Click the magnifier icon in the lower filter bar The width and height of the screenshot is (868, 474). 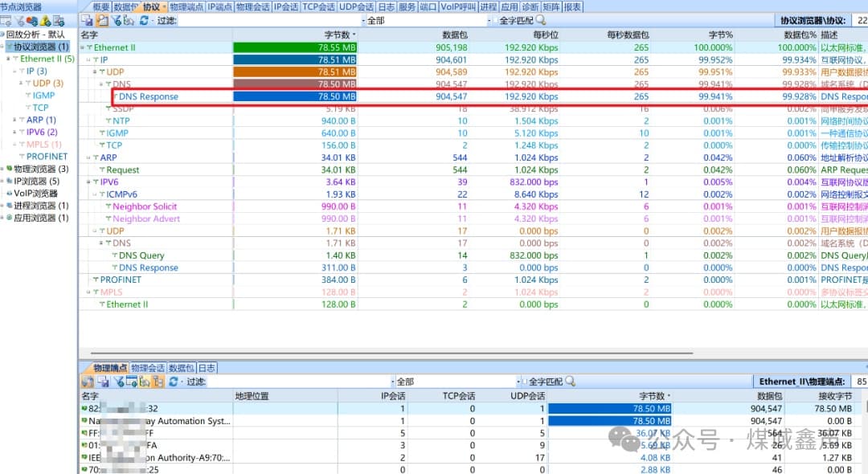click(568, 382)
